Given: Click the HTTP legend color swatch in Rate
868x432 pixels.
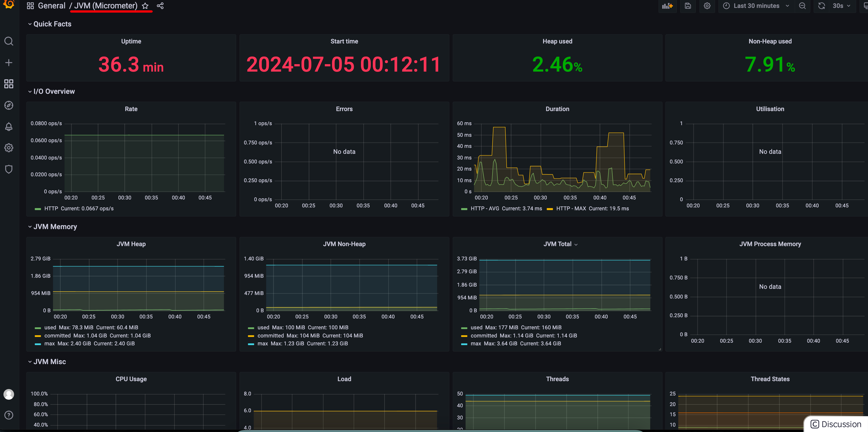Looking at the screenshot, I should [38, 209].
